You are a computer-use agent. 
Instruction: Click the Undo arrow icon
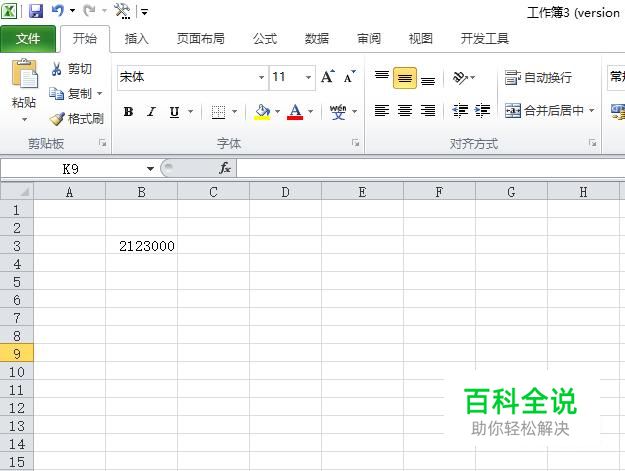[x=58, y=11]
